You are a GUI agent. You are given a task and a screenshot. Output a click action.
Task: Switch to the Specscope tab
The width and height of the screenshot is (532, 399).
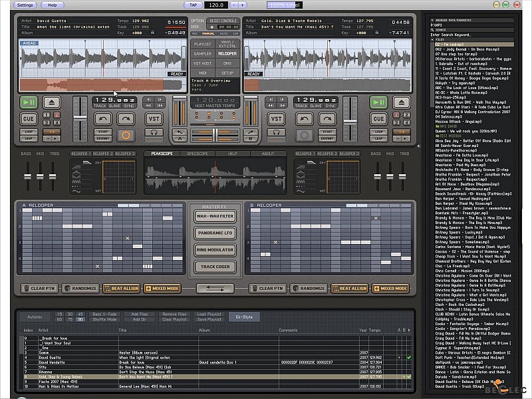click(x=198, y=154)
